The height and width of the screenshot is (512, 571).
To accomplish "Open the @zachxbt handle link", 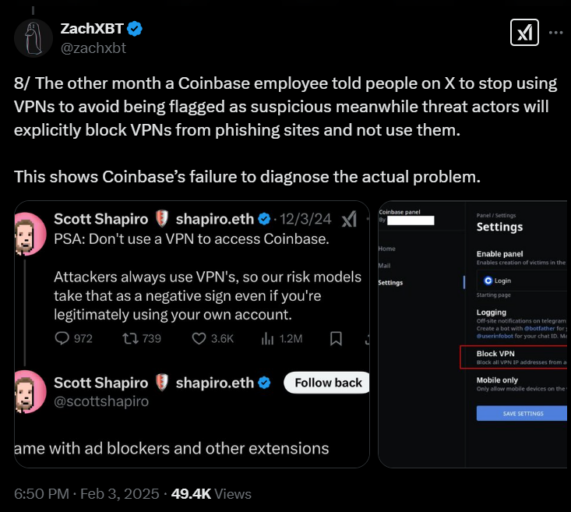I will coord(93,48).
